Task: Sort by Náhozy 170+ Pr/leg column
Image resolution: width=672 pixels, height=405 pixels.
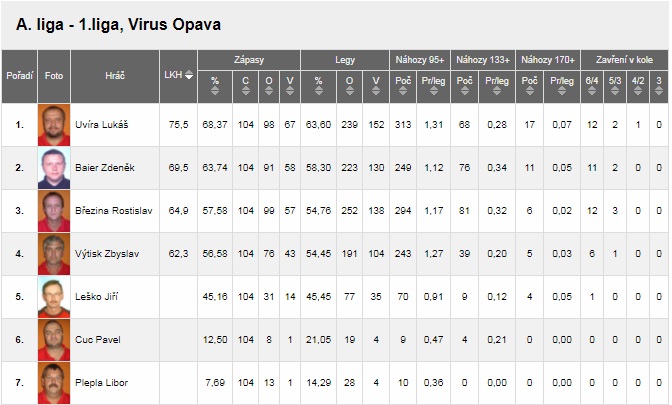Action: tap(562, 83)
